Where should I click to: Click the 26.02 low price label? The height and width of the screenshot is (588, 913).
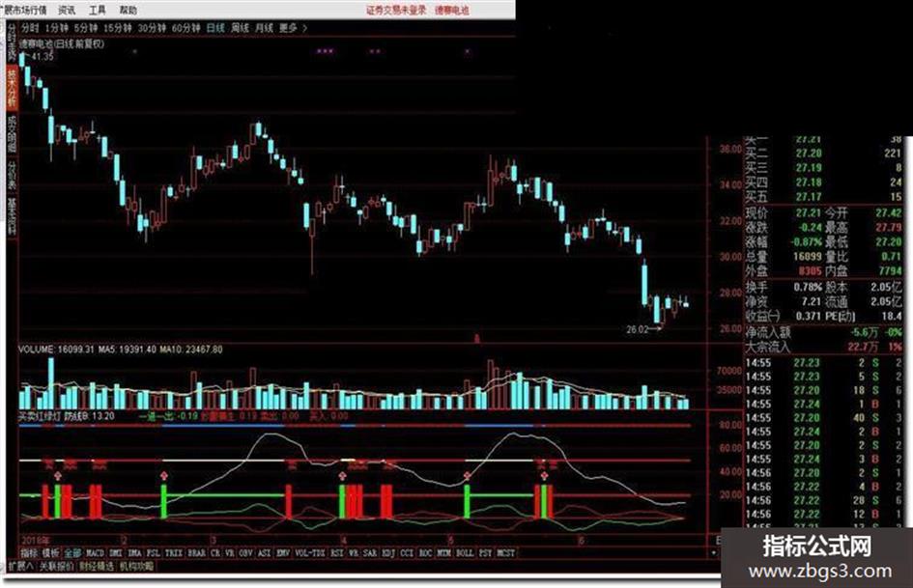(x=637, y=329)
